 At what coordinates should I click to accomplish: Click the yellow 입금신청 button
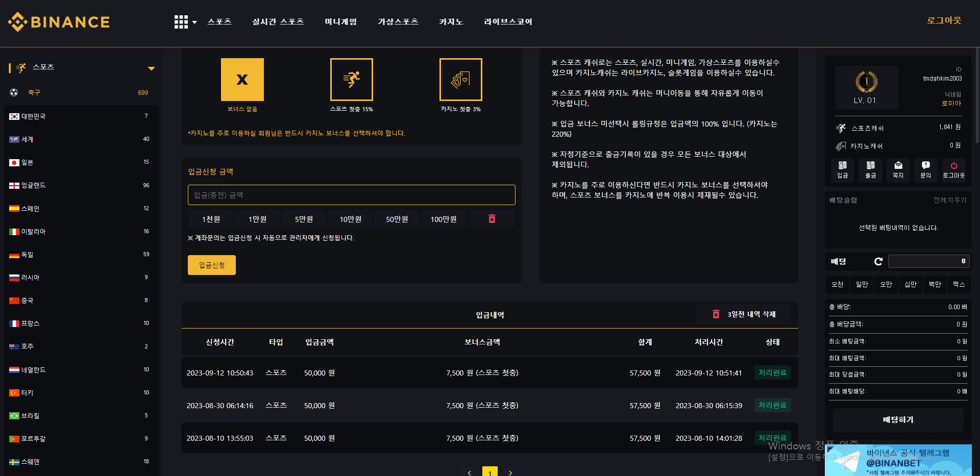pyautogui.click(x=211, y=265)
